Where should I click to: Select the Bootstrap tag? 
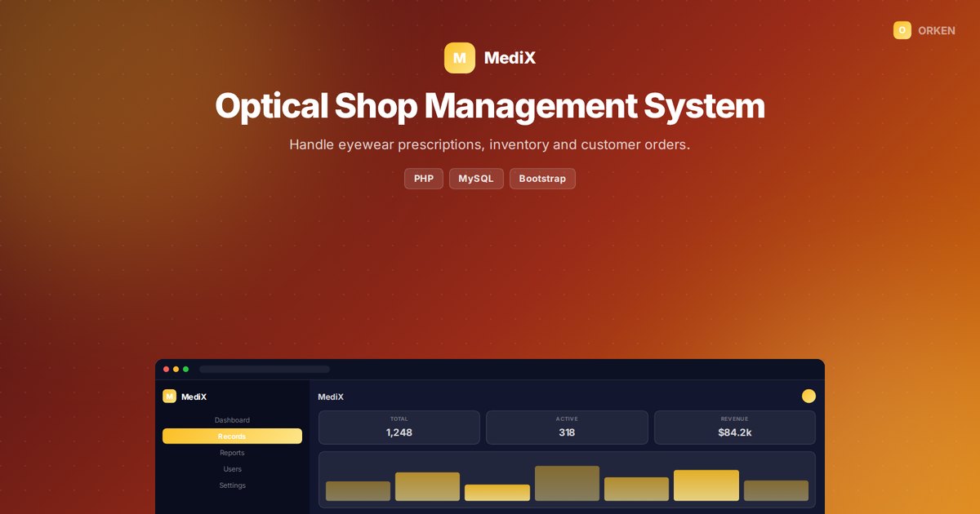point(542,179)
